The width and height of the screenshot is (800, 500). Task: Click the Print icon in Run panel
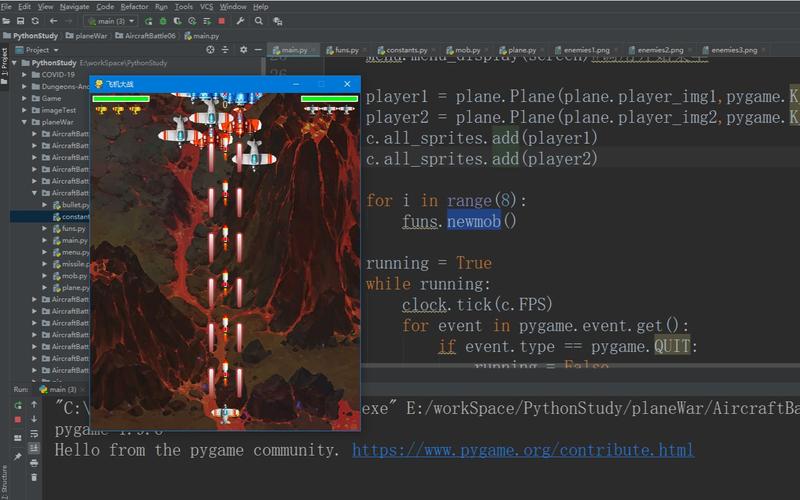coord(34,463)
